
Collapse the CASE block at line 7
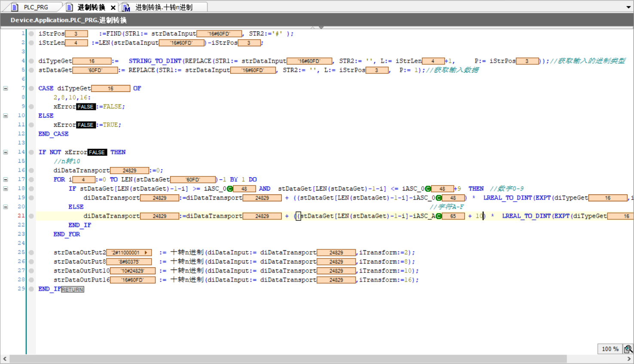[6, 88]
